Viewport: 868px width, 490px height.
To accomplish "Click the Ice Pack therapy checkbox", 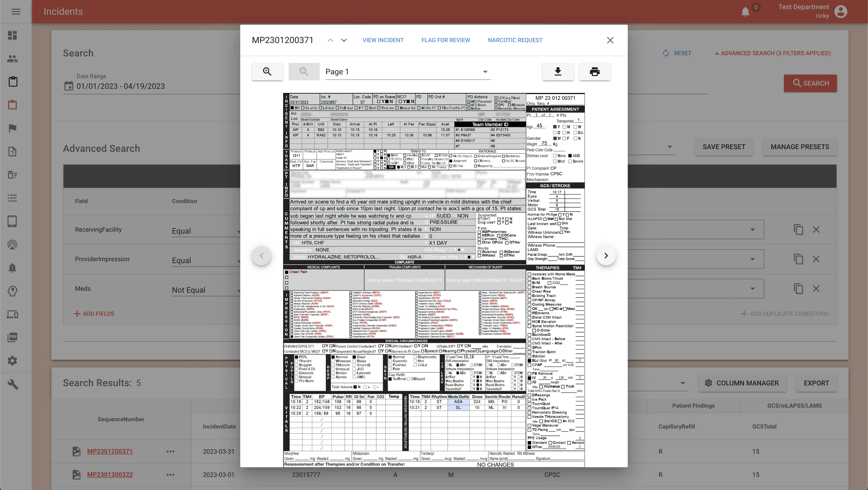I will tap(529, 399).
